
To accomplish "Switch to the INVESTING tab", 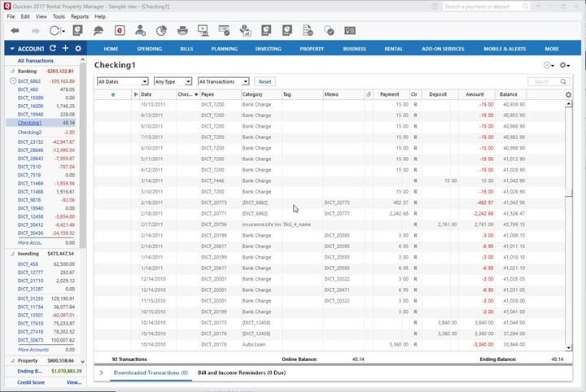I will [x=268, y=49].
